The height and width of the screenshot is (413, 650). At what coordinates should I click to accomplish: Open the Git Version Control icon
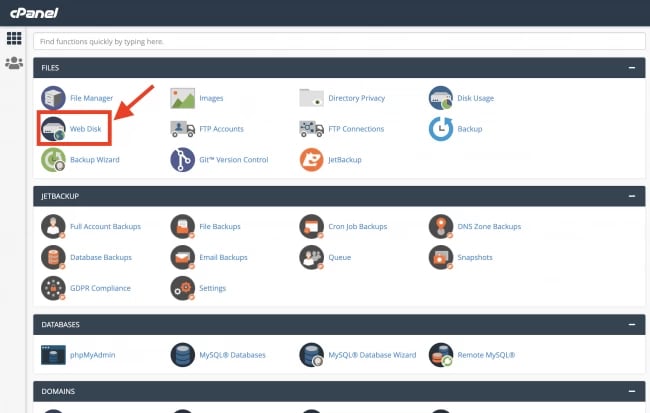coord(182,160)
